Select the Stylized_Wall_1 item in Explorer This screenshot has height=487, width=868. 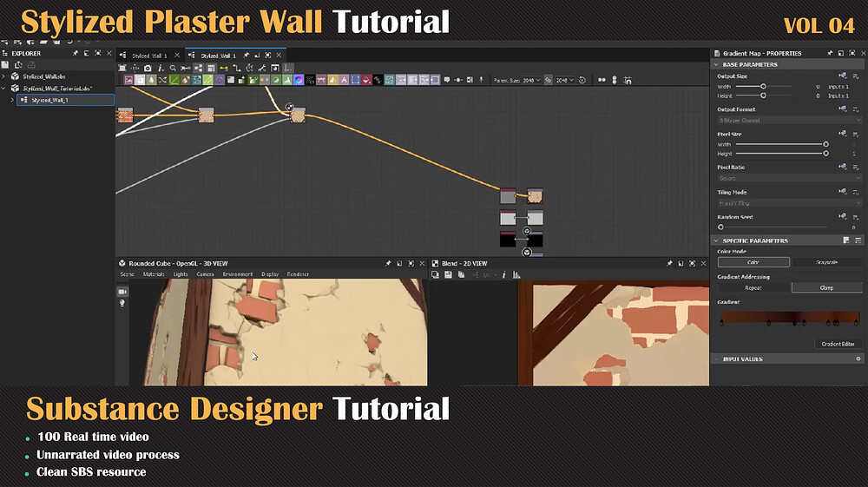coord(66,100)
